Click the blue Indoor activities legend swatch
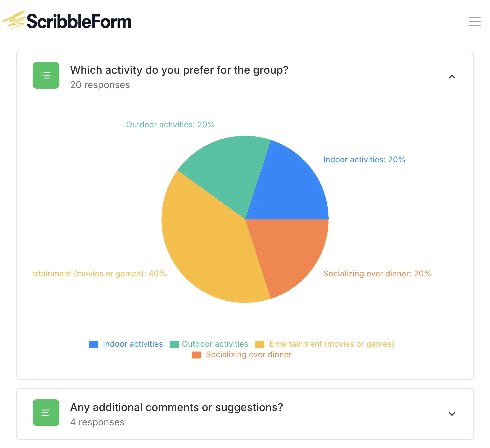This screenshot has height=448, width=490. pyautogui.click(x=93, y=344)
